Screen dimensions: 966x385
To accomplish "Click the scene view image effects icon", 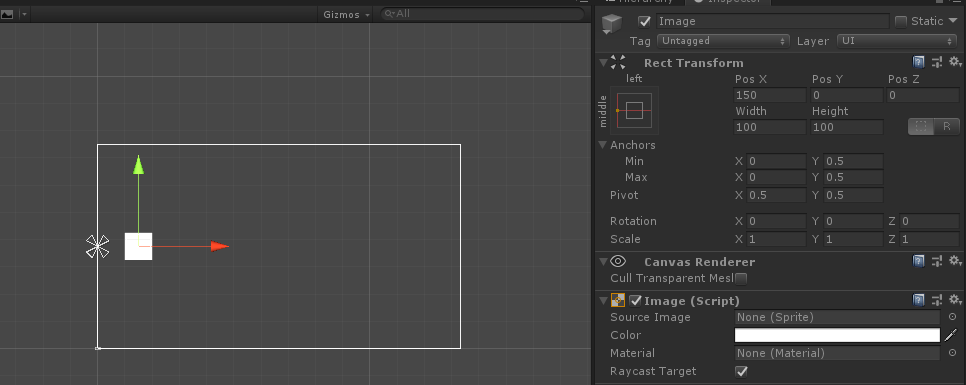I will click(7, 14).
